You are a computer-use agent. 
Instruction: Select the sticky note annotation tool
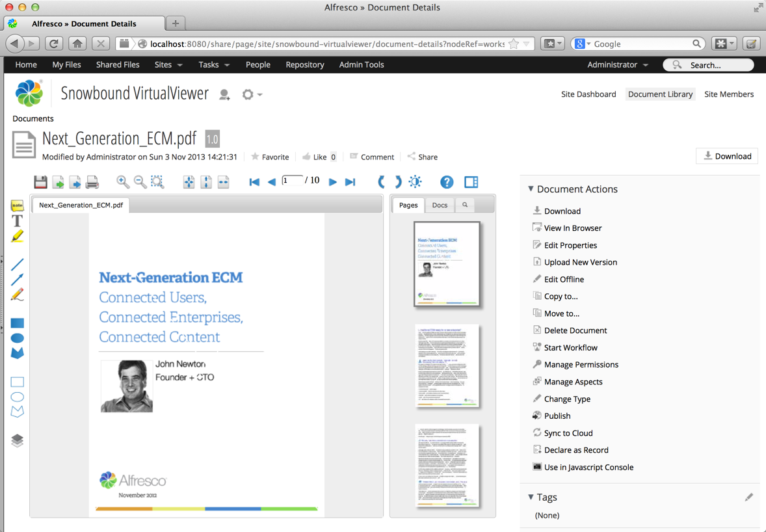pyautogui.click(x=17, y=206)
